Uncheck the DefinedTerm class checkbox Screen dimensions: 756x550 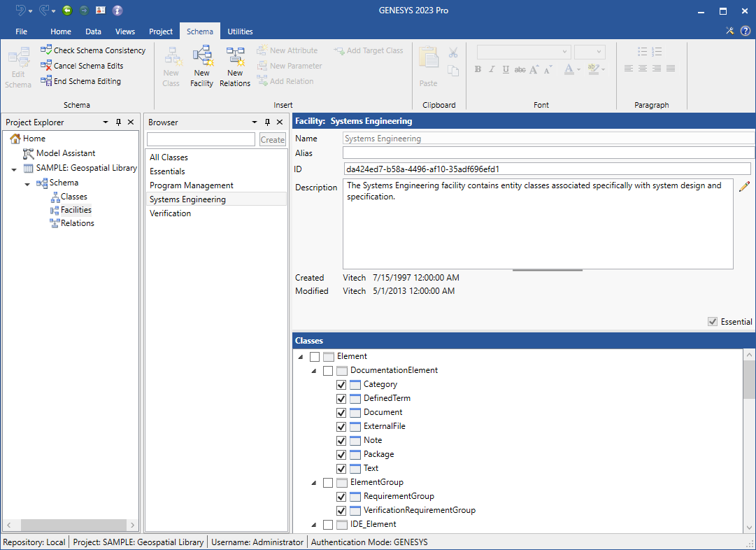341,399
